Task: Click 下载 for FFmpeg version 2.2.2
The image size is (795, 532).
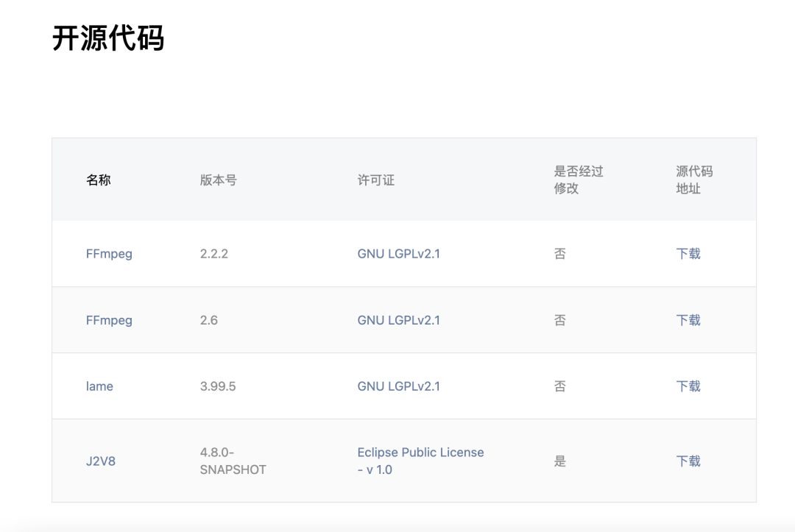Action: [x=688, y=254]
